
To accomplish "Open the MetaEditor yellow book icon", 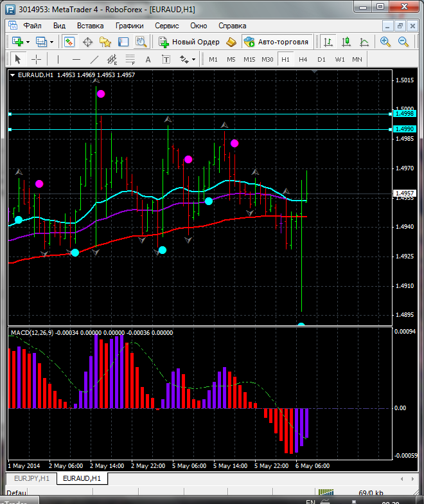I will pyautogui.click(x=231, y=42).
